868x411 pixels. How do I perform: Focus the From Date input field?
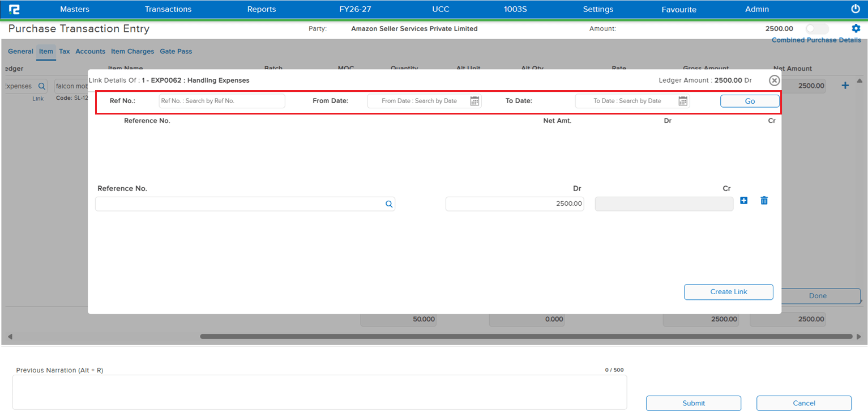pyautogui.click(x=425, y=101)
